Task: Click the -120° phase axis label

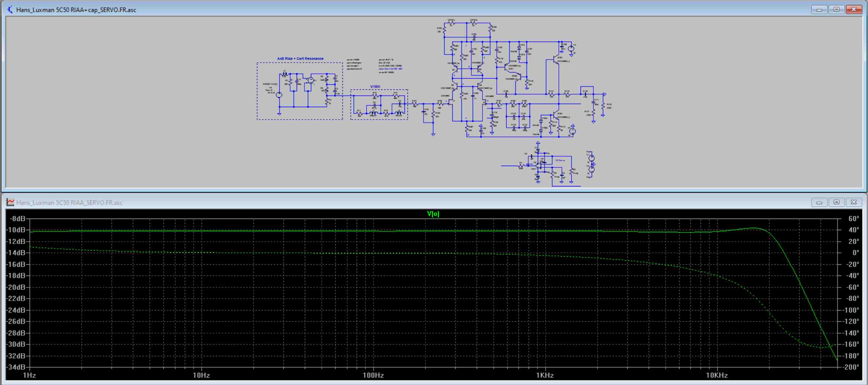Action: coord(851,321)
